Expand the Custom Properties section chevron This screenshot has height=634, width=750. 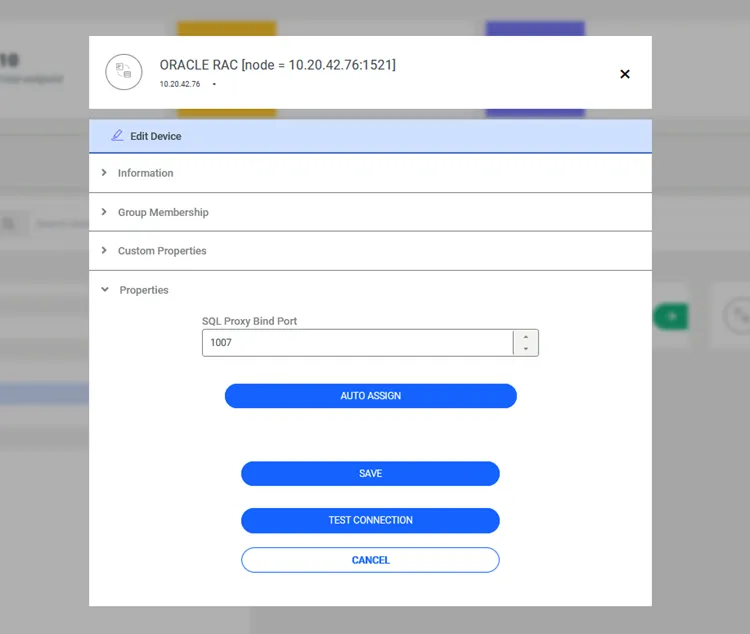point(104,250)
